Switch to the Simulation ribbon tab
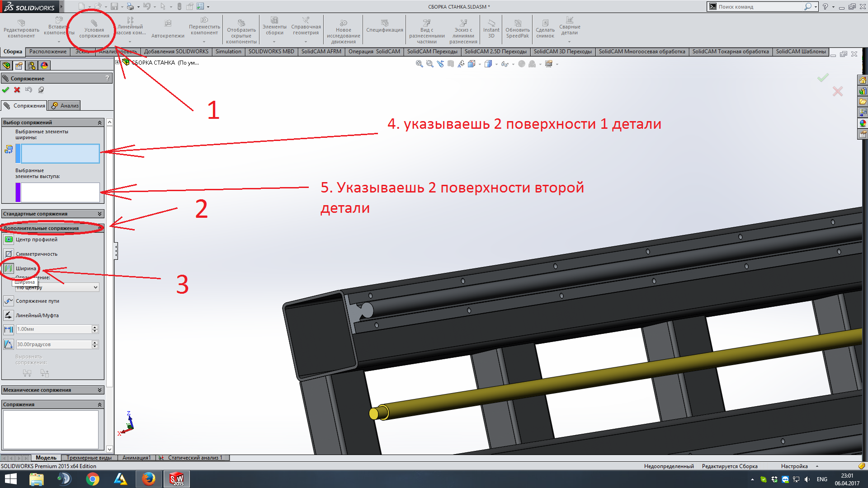The height and width of the screenshot is (488, 868). [228, 52]
